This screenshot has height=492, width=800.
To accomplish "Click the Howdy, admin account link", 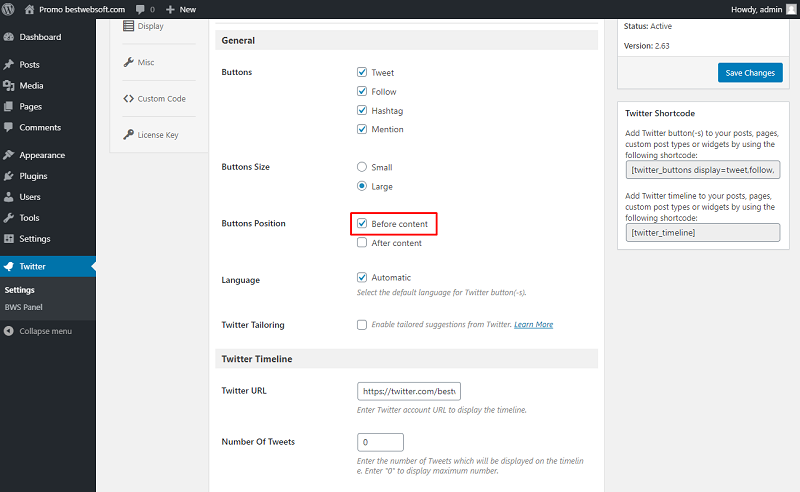I will tap(757, 9).
